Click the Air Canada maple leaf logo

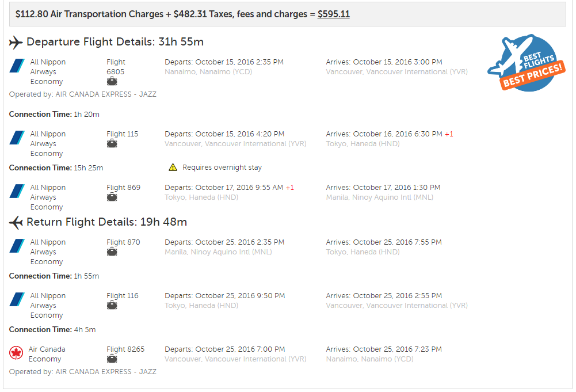point(16,353)
